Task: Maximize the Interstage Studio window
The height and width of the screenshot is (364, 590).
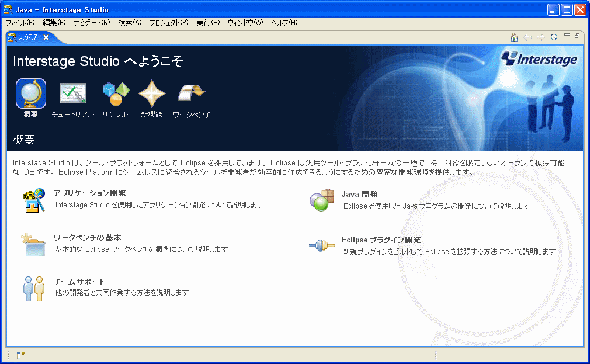Action: [x=567, y=10]
